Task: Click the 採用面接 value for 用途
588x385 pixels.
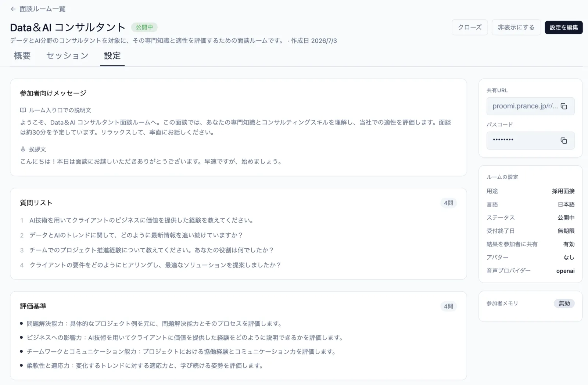Action: (x=563, y=191)
